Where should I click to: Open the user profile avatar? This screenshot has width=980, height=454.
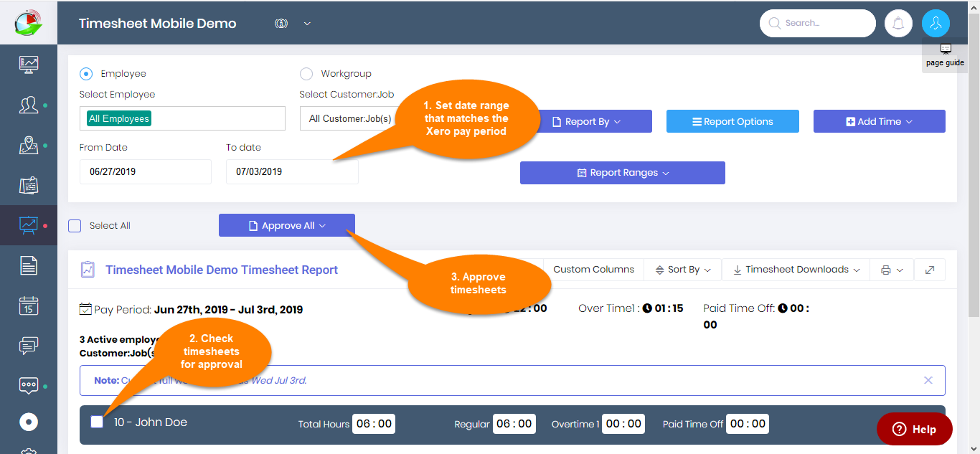pos(936,23)
